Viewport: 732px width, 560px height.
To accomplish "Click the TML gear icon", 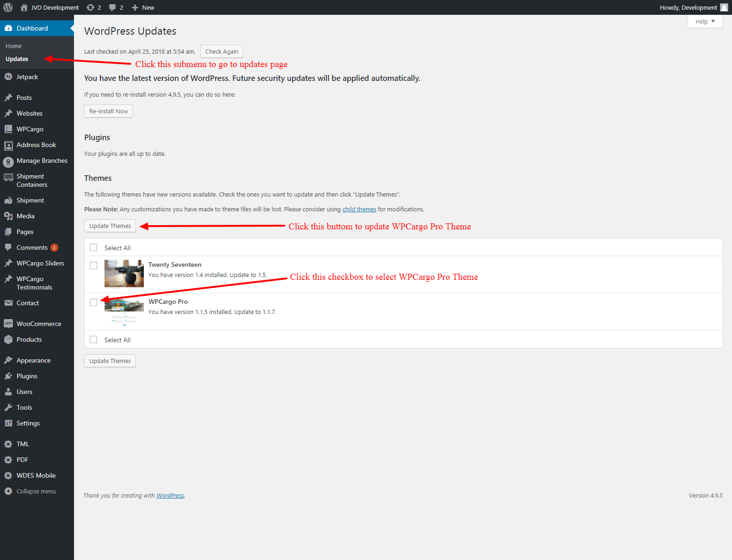I will (x=8, y=444).
